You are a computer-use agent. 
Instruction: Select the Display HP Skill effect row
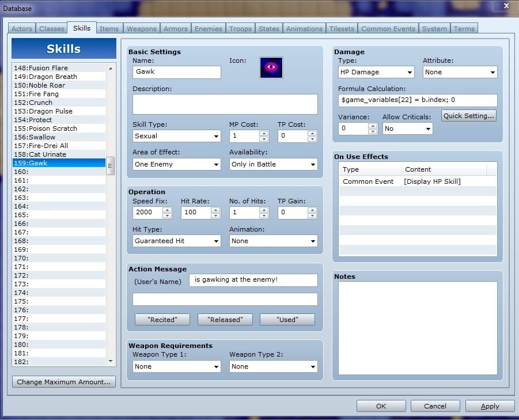[418, 181]
